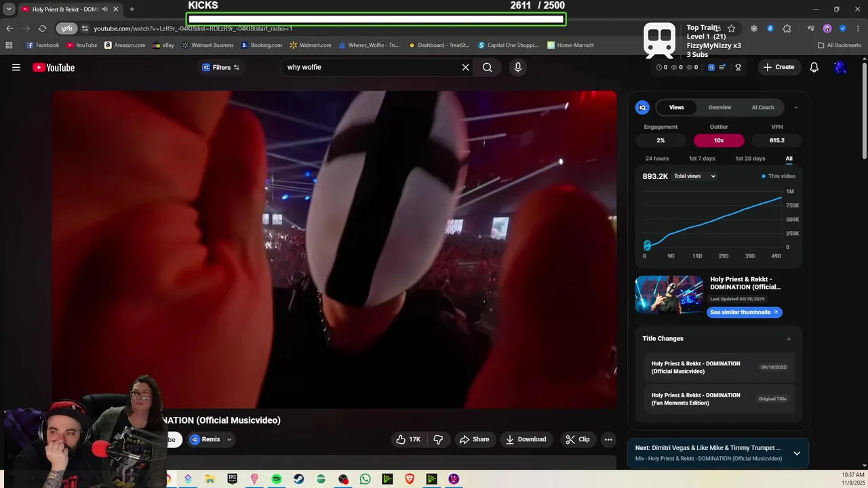Select the All time range
Image resolution: width=868 pixels, height=488 pixels.
(789, 159)
